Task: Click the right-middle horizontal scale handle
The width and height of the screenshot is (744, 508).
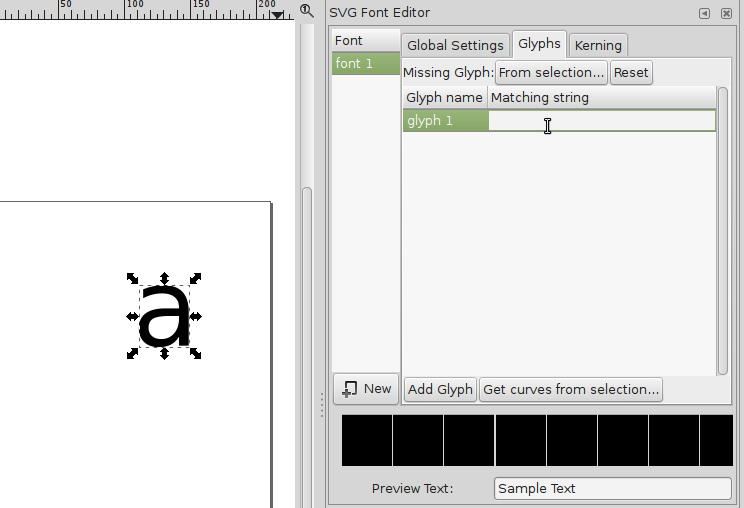Action: pos(196,316)
